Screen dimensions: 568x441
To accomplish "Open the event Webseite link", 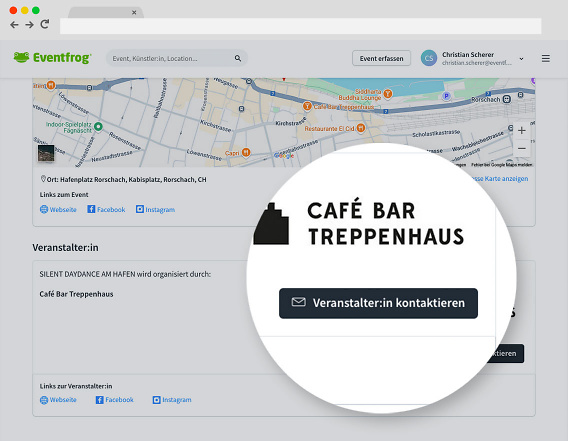I will coord(58,209).
